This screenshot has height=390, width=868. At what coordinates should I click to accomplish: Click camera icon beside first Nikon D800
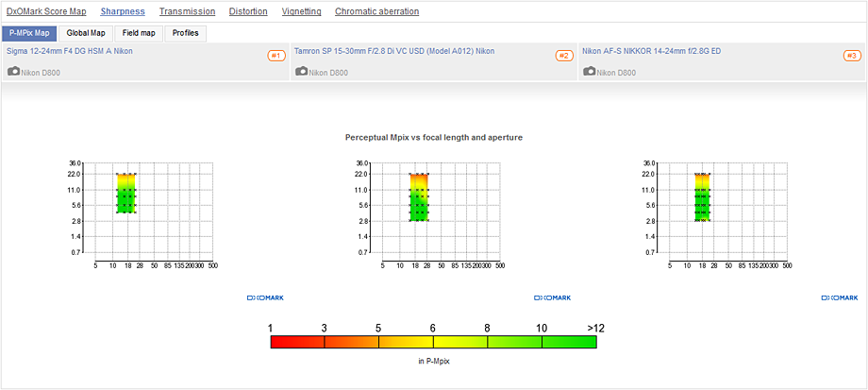tap(13, 71)
